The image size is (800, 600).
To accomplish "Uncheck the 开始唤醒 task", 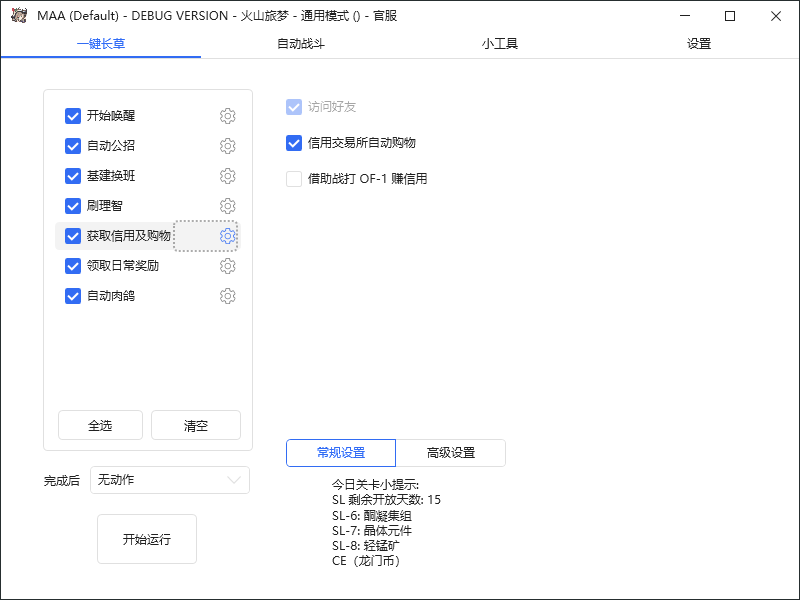I will 72,115.
